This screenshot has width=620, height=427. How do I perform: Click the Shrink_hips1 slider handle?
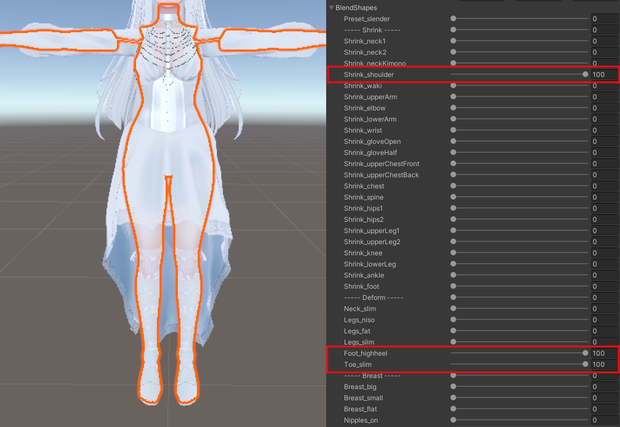[453, 208]
